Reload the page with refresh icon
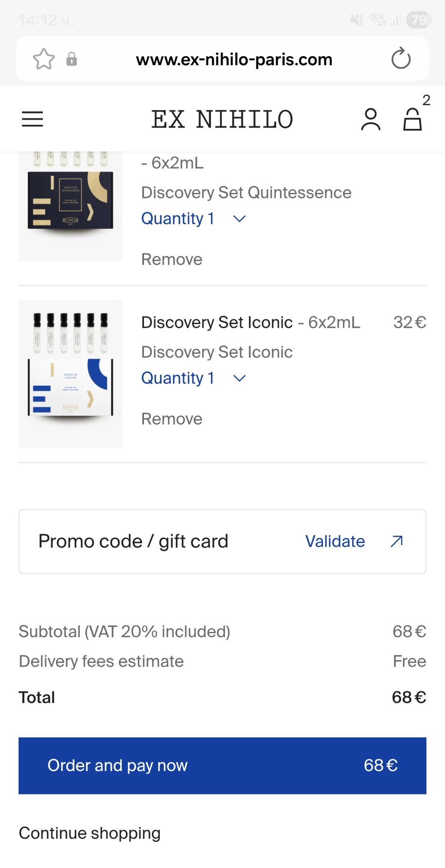 pos(401,59)
